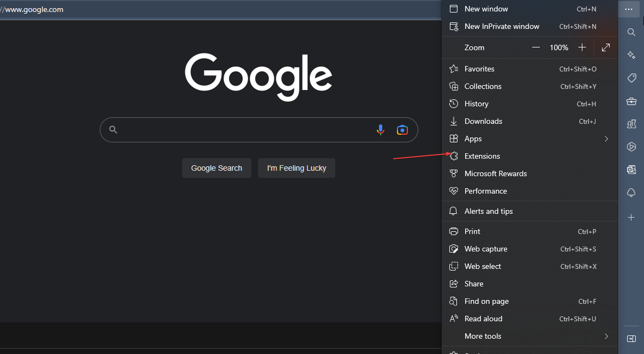Open Microsoft Rewards menu entry
Screen dimensions: 644x354
click(x=530, y=173)
